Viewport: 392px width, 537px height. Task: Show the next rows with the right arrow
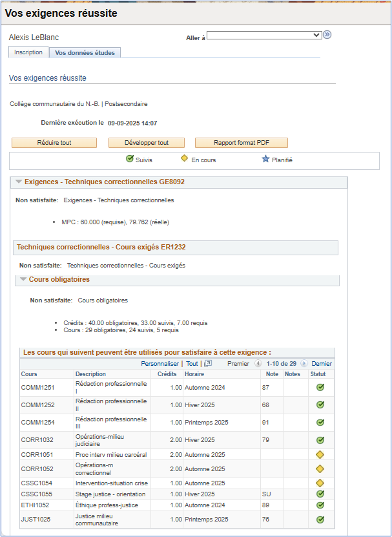click(x=304, y=364)
